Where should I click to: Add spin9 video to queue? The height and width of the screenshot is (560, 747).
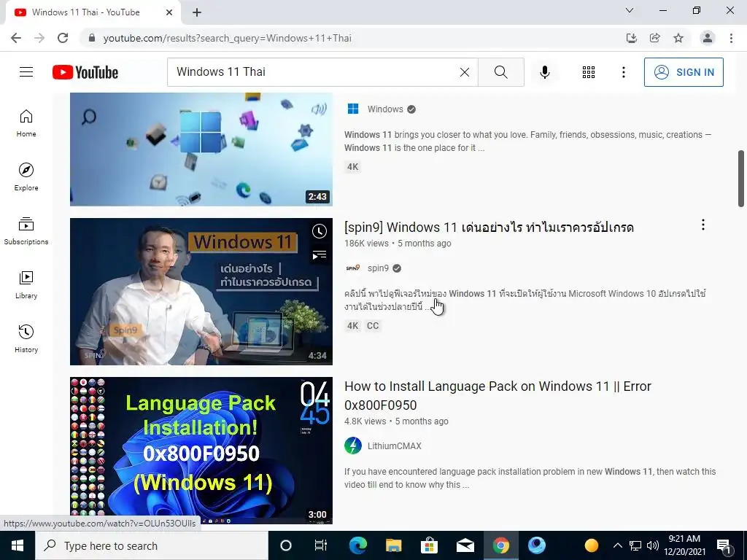[320, 255]
